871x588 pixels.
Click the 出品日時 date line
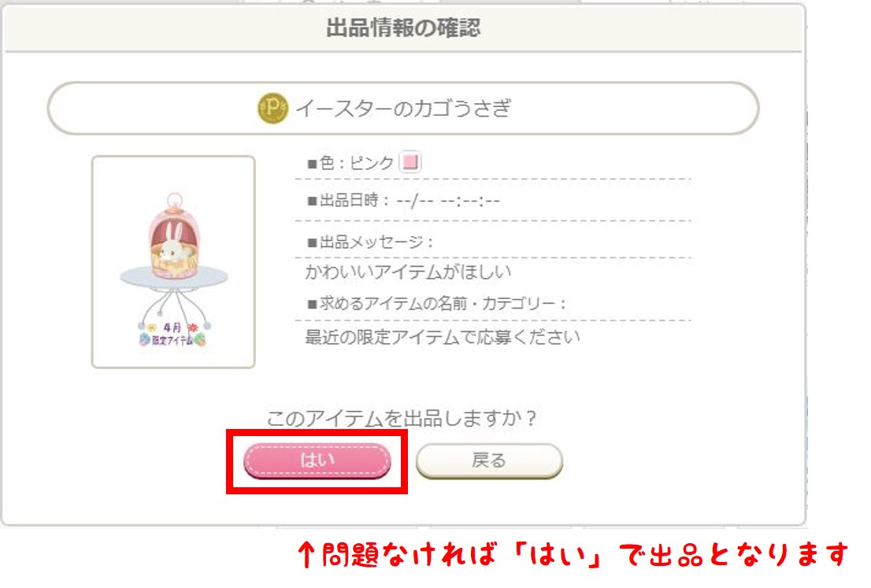tap(404, 200)
